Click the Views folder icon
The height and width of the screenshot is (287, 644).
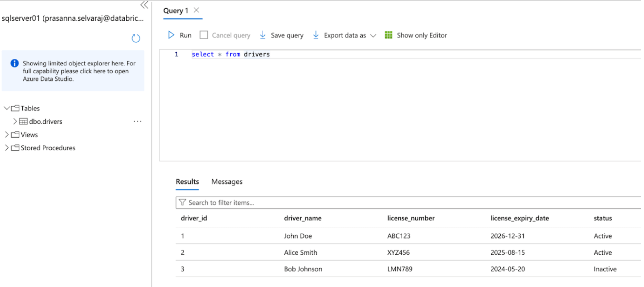click(15, 135)
